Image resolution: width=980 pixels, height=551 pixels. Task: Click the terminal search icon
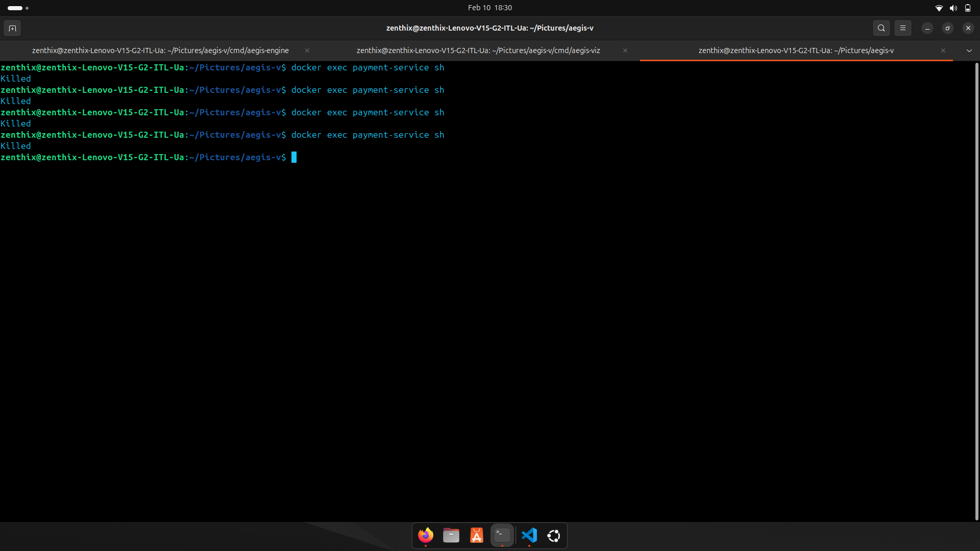click(881, 28)
